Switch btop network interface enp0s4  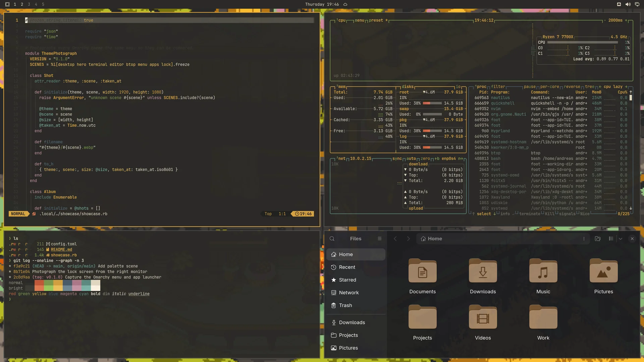coord(449,159)
